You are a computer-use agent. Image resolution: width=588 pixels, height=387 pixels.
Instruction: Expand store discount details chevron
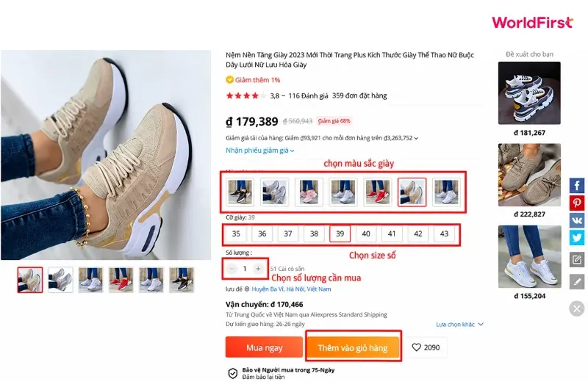(x=416, y=138)
